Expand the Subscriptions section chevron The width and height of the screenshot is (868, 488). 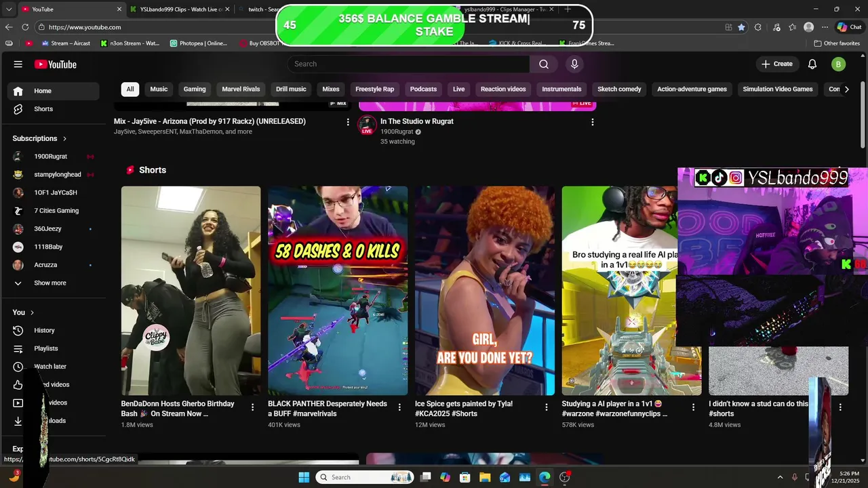tap(65, 138)
